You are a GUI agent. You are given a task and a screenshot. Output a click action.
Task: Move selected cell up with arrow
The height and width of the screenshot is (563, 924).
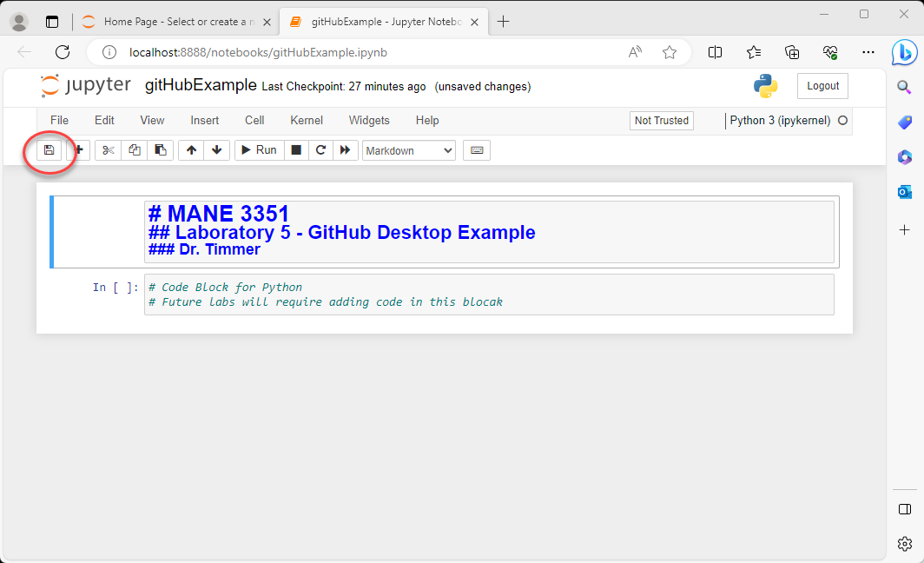tap(191, 150)
